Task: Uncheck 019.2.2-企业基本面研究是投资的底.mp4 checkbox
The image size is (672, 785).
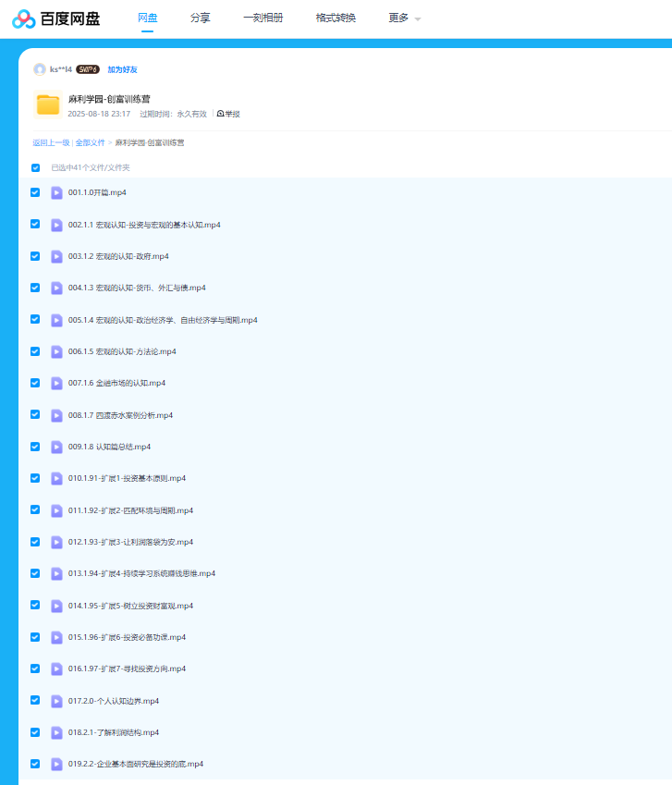Action: click(x=35, y=764)
